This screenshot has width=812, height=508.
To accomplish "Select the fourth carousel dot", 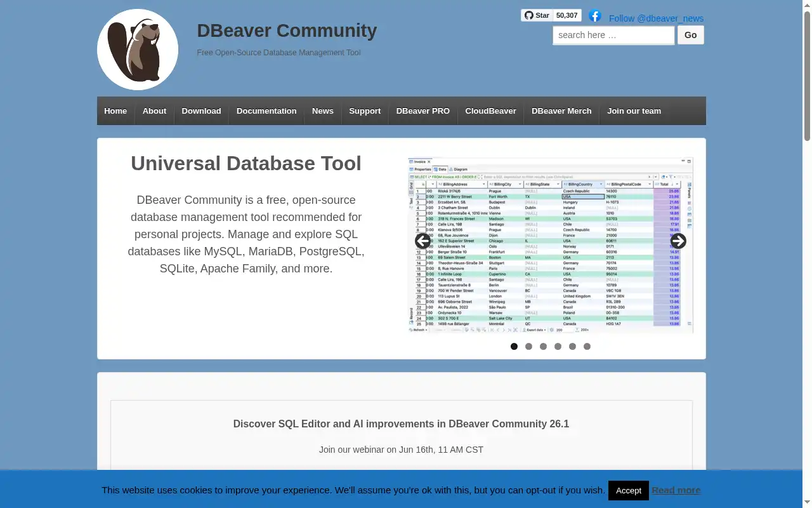I will click(x=558, y=346).
